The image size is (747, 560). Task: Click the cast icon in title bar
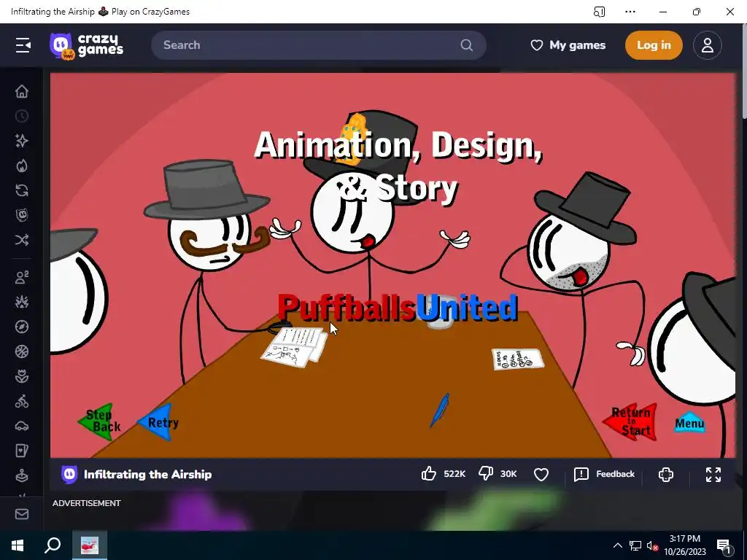coord(600,12)
